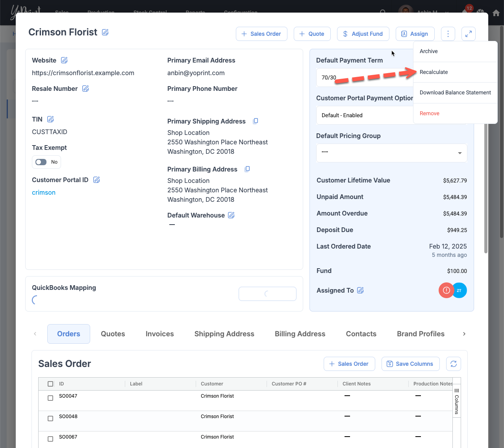
Task: Toggle the Tax Exempt switch
Action: [x=41, y=162]
